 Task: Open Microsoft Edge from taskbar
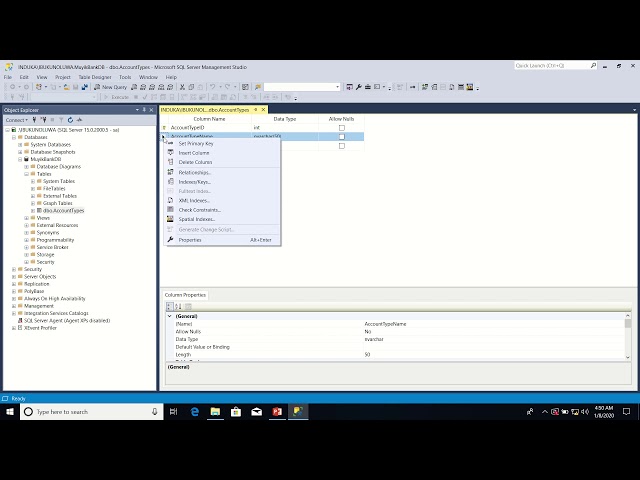click(195, 412)
